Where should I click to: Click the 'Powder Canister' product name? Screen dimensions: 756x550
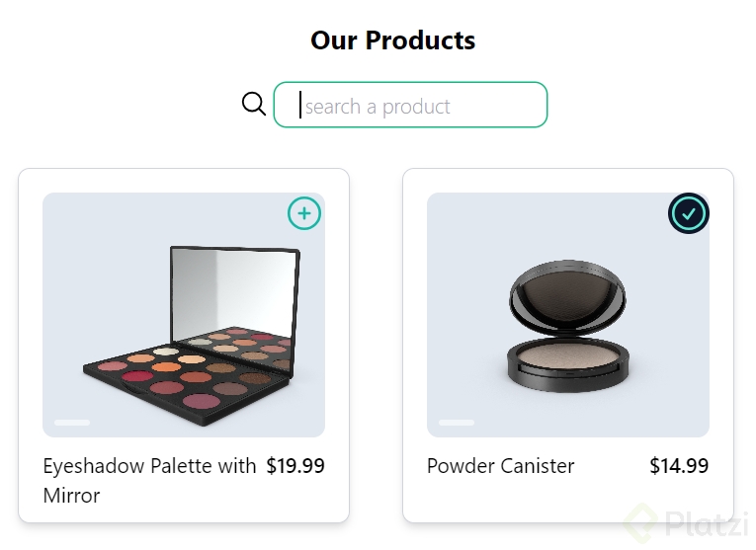click(500, 466)
